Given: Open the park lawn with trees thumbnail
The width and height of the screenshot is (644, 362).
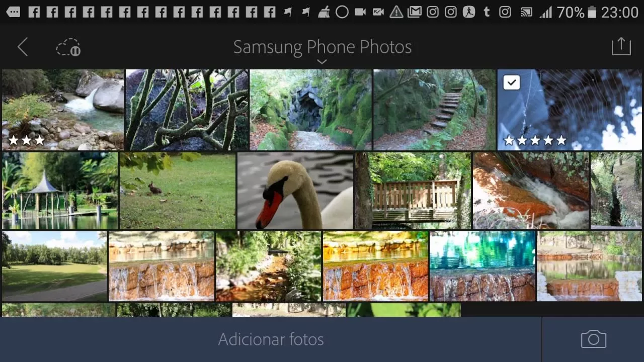Looking at the screenshot, I should pyautogui.click(x=54, y=266).
